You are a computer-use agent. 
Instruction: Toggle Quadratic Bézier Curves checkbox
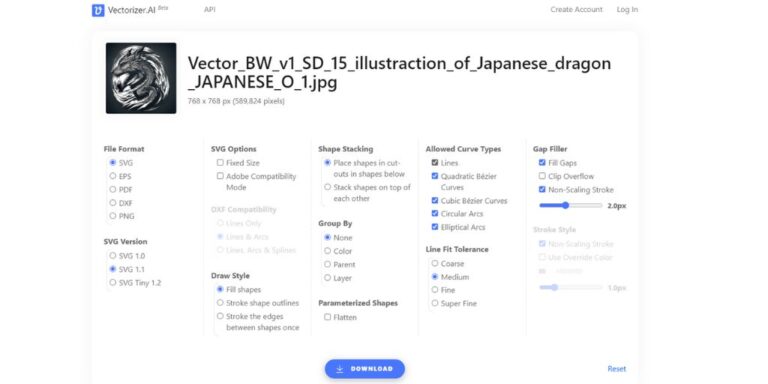click(x=435, y=176)
